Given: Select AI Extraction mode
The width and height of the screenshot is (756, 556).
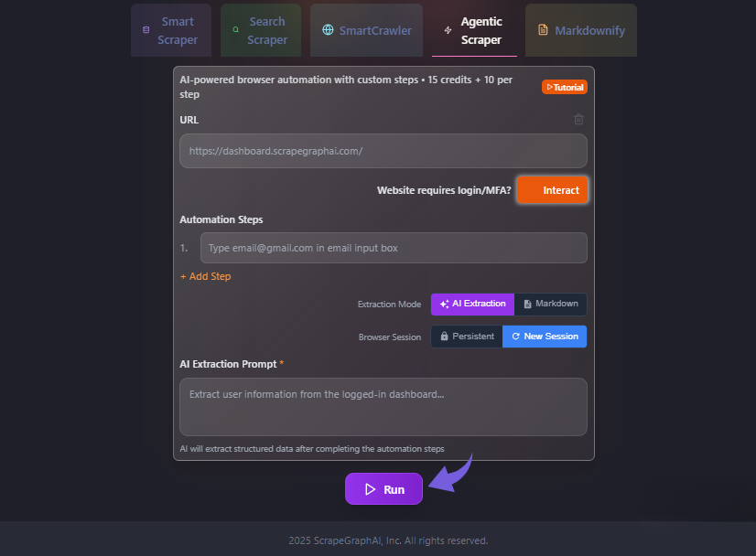Looking at the screenshot, I should pos(472,304).
